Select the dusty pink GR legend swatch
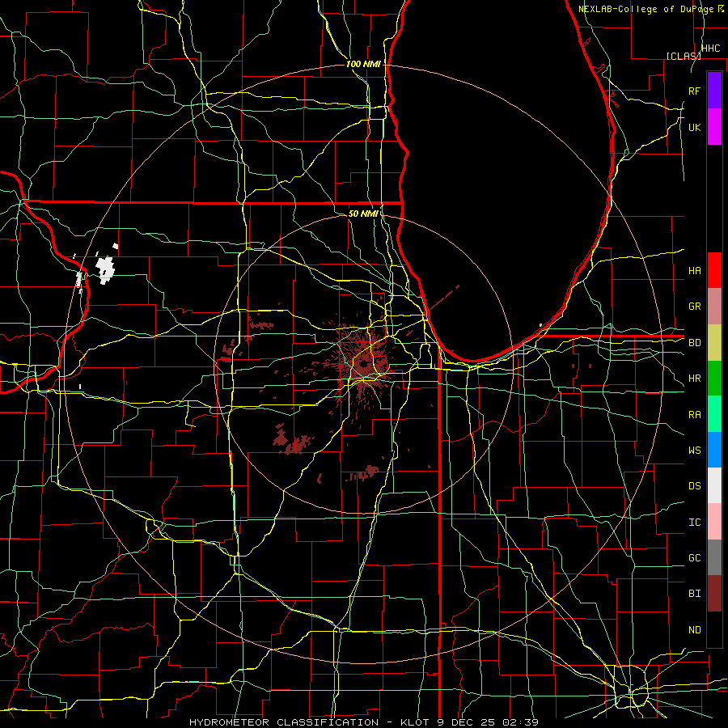The width and height of the screenshot is (728, 728). click(714, 307)
